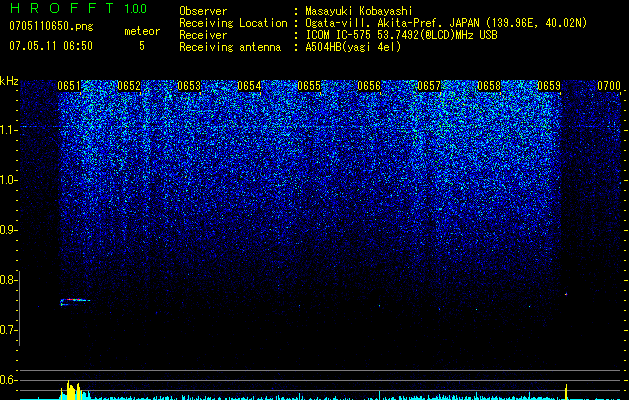Click the 0659 time marker
Screen dimensions: 629x400
[549, 86]
